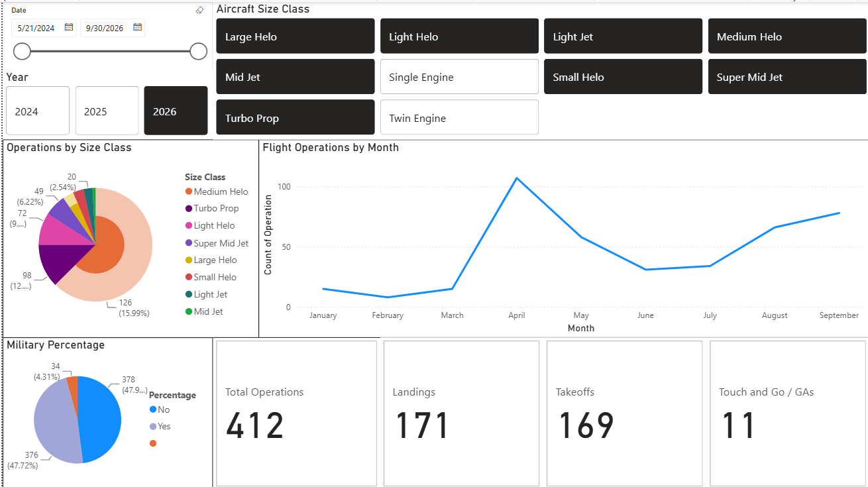Deselect the 2026 year tile
Image resolution: width=868 pixels, height=487 pixels.
click(176, 111)
